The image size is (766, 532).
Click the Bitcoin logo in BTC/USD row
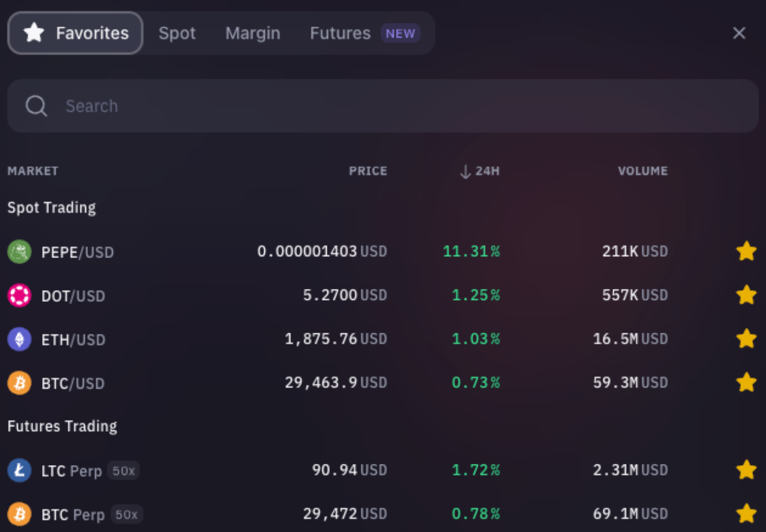point(19,383)
